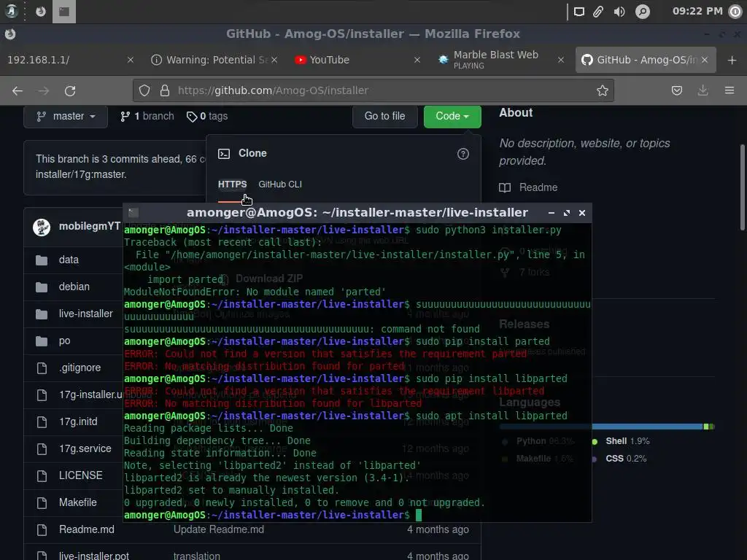Expand the master branch dropdown

[66, 116]
